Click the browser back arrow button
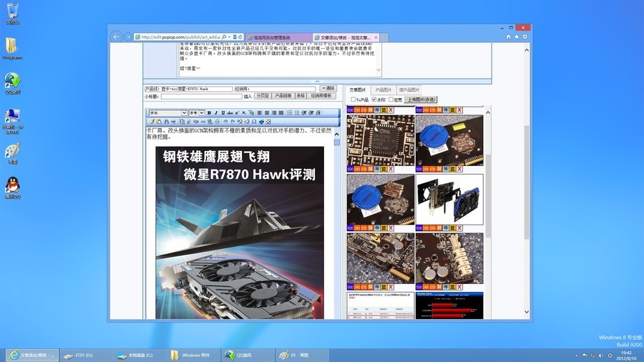Screen dimensions: 644x362 coord(117,36)
